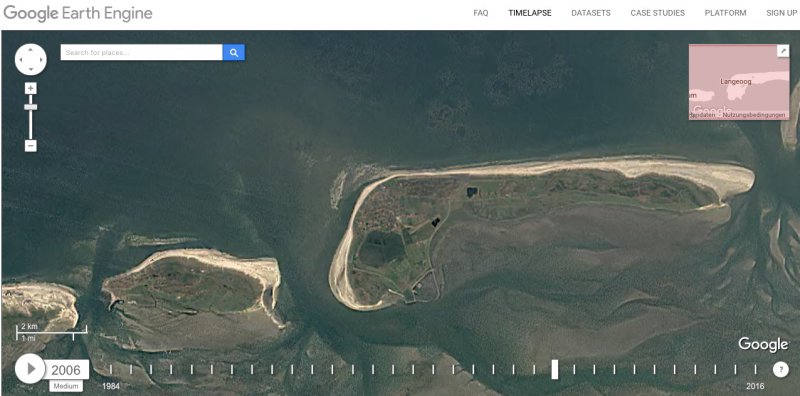Screen dimensions: 800x396
Task: Open the PLATFORM menu item
Action: (x=726, y=13)
